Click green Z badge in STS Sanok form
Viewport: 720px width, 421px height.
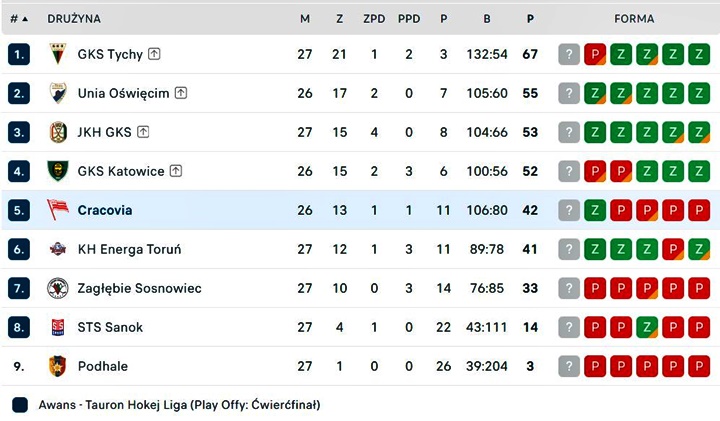coord(647,327)
